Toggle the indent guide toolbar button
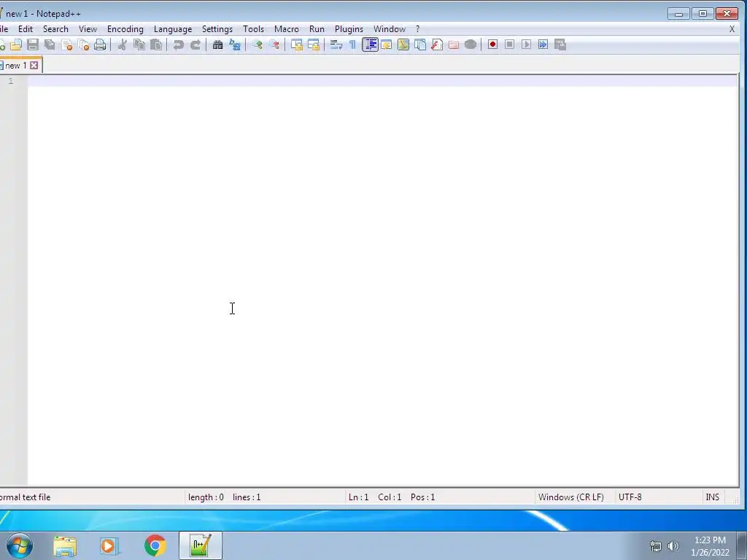The width and height of the screenshot is (747, 560). click(370, 44)
